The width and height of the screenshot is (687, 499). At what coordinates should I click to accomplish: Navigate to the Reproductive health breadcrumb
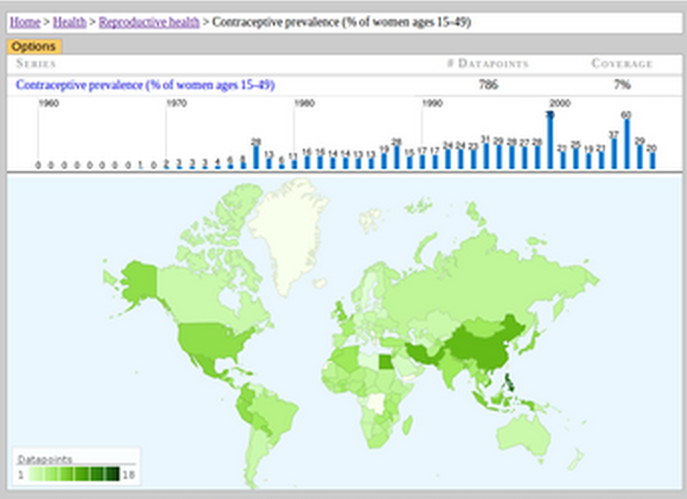(147, 21)
